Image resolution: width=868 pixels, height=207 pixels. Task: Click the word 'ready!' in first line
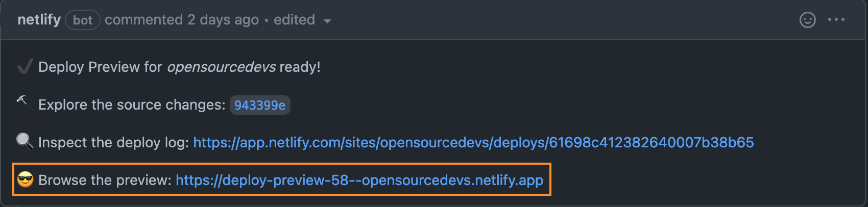(x=300, y=67)
